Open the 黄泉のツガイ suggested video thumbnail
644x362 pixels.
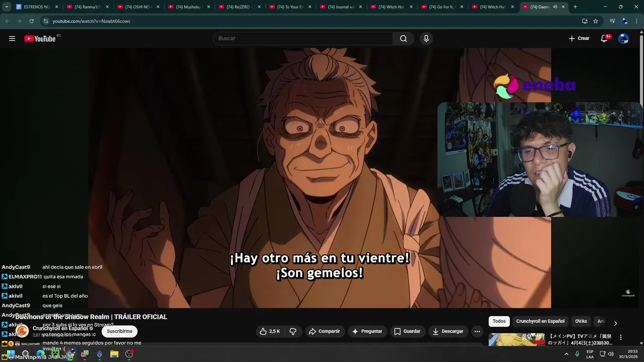pos(517,340)
